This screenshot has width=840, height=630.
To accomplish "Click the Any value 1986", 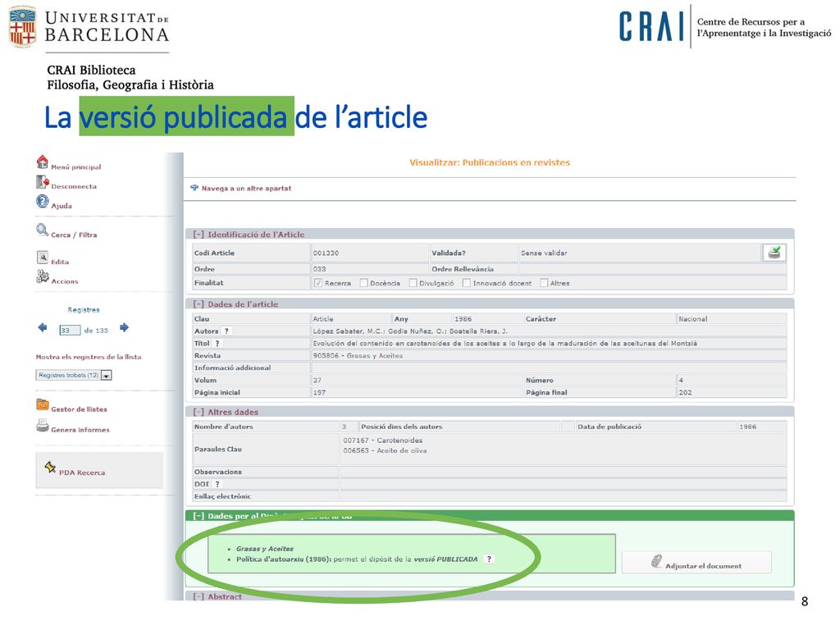I will (x=463, y=319).
